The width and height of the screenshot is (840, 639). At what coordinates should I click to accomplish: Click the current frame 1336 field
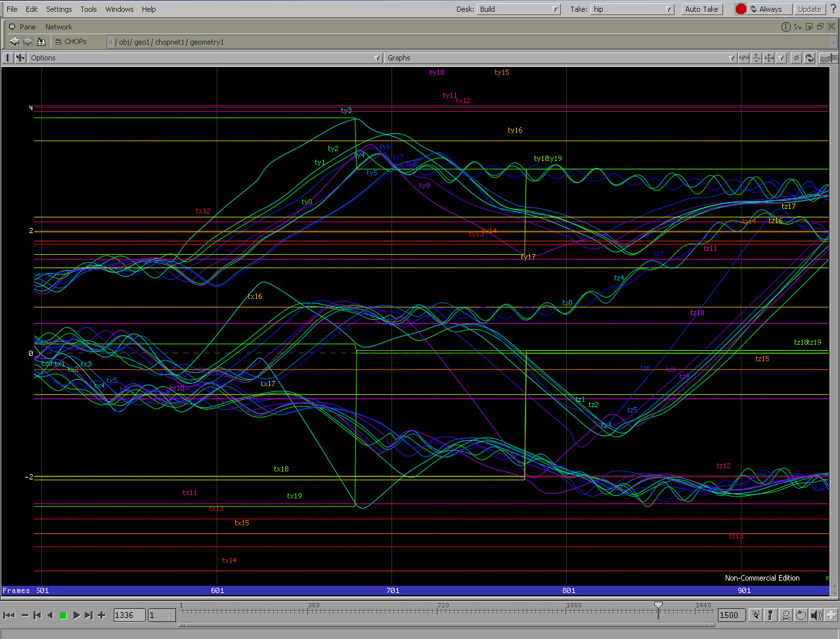pyautogui.click(x=129, y=615)
